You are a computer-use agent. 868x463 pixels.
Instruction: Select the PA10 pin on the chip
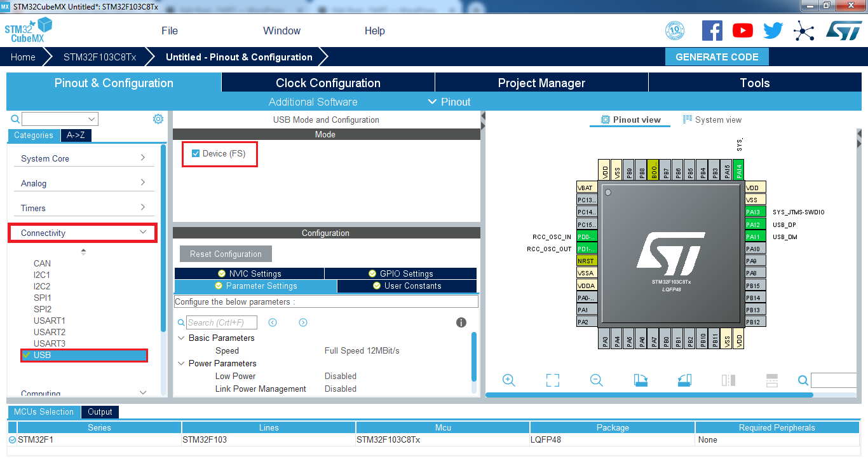click(753, 249)
